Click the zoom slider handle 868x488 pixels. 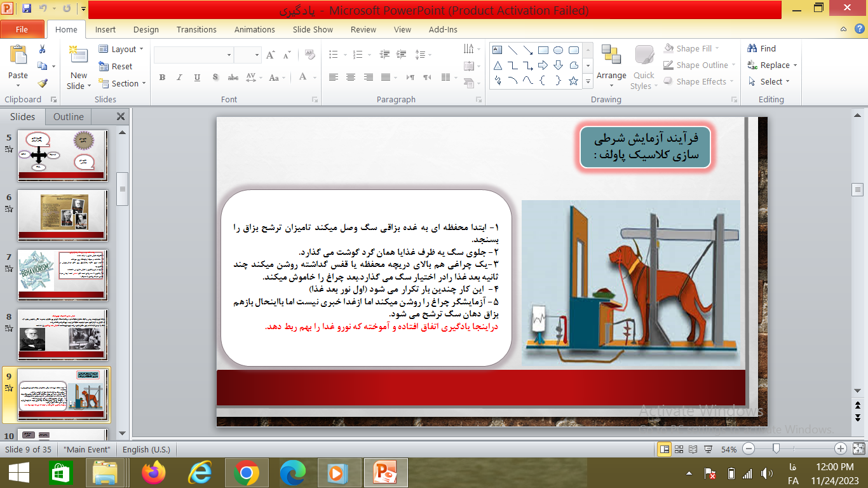776,449
